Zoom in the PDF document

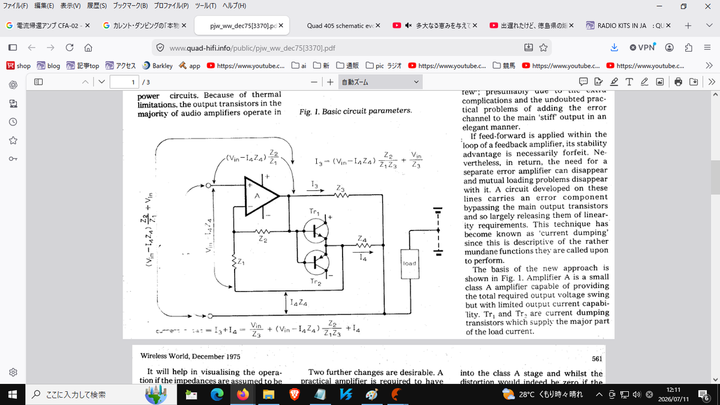(330, 82)
